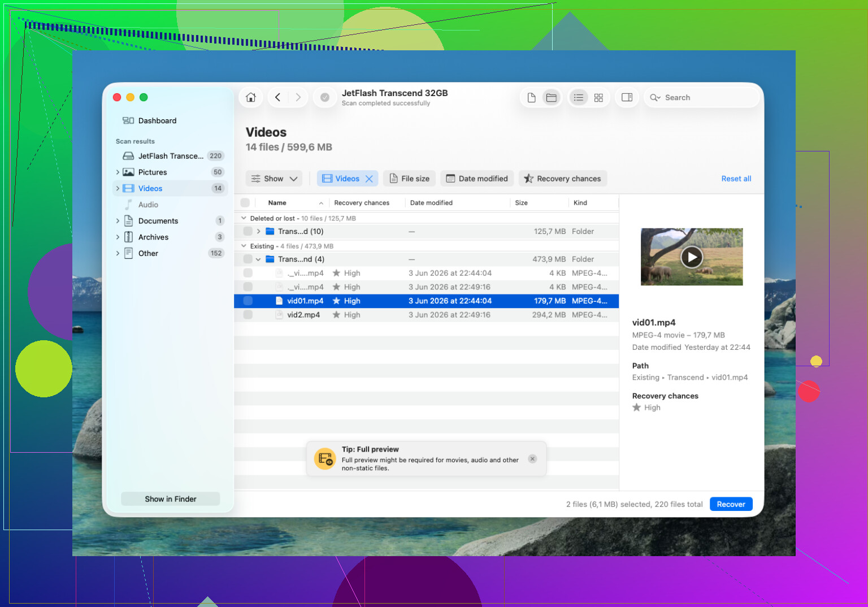Viewport: 868px width, 607px height.
Task: Click Reset all filters link
Action: point(736,179)
